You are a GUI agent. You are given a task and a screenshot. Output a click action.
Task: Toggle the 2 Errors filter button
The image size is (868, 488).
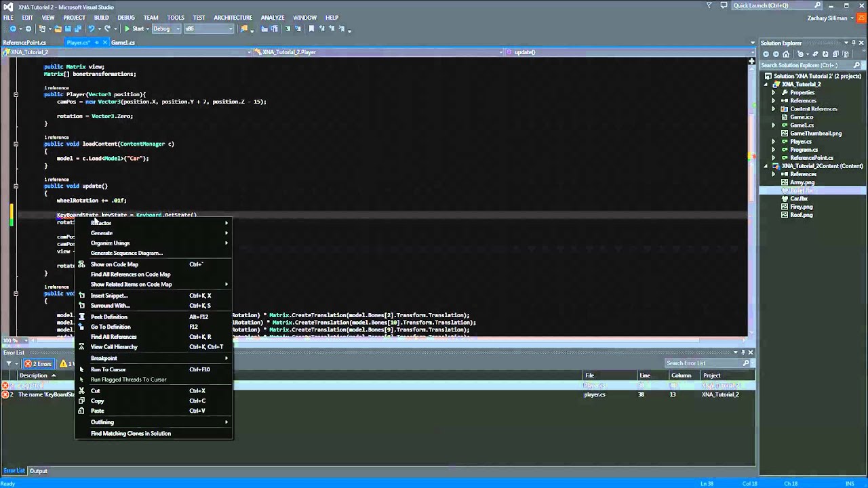(x=39, y=364)
